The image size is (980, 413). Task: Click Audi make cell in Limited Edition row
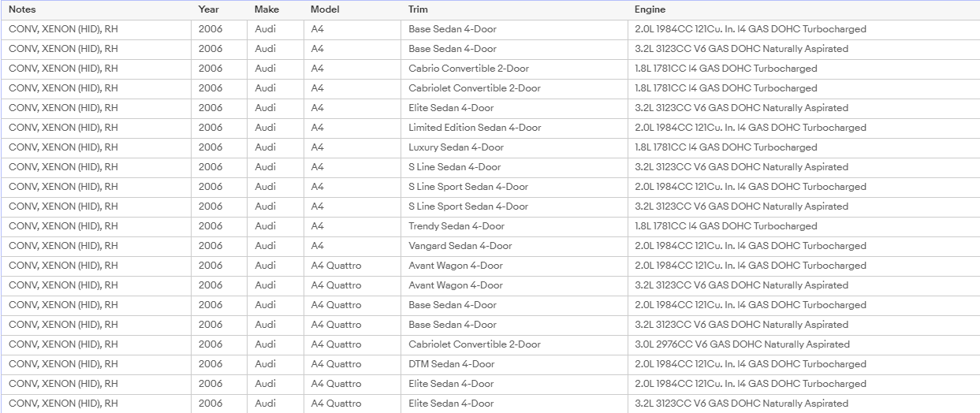point(274,128)
